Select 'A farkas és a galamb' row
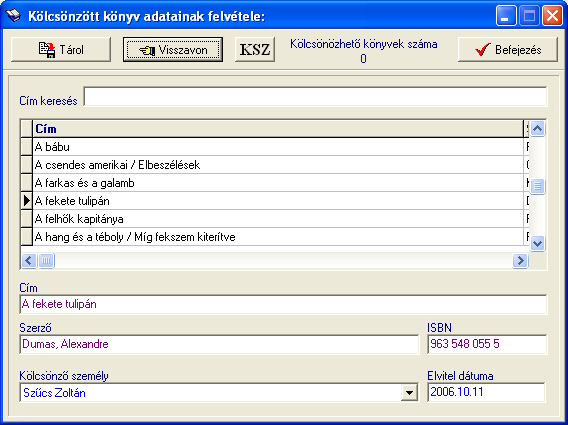The image size is (568, 425). coord(278,183)
